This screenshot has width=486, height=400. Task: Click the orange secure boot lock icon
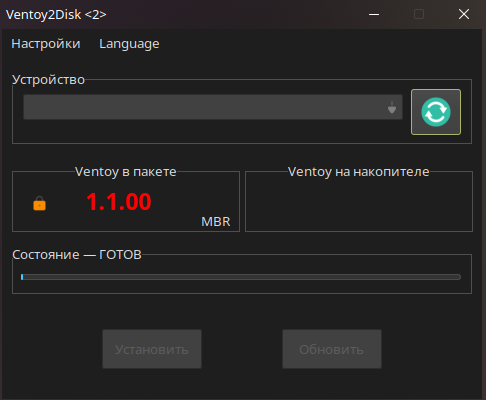pyautogui.click(x=39, y=203)
